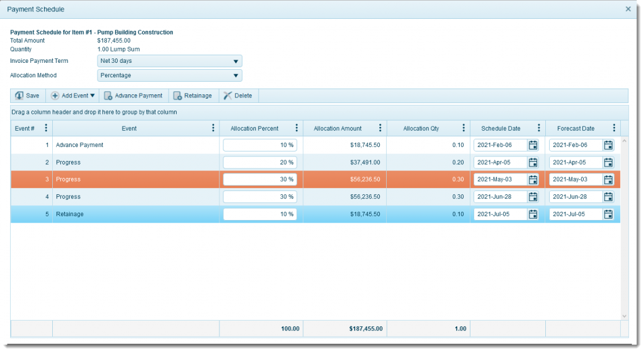
Task: Edit Schedule Date 2021-Feb-06 field
Action: (x=500, y=145)
